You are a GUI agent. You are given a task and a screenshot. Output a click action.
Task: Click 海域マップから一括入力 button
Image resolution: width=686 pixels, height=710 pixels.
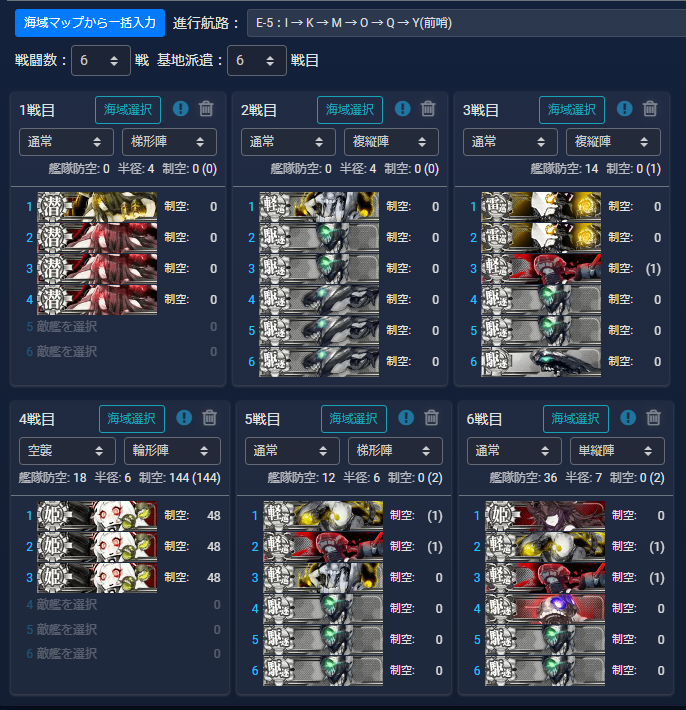90,23
